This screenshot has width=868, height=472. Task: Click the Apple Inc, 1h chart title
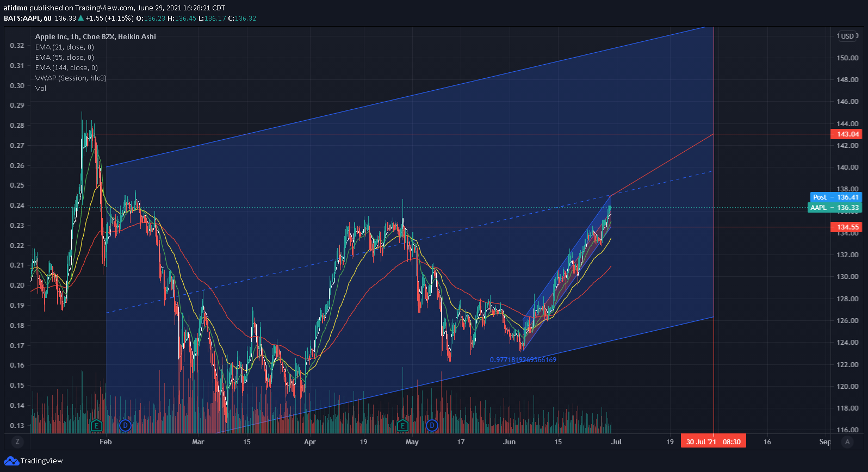click(x=96, y=36)
